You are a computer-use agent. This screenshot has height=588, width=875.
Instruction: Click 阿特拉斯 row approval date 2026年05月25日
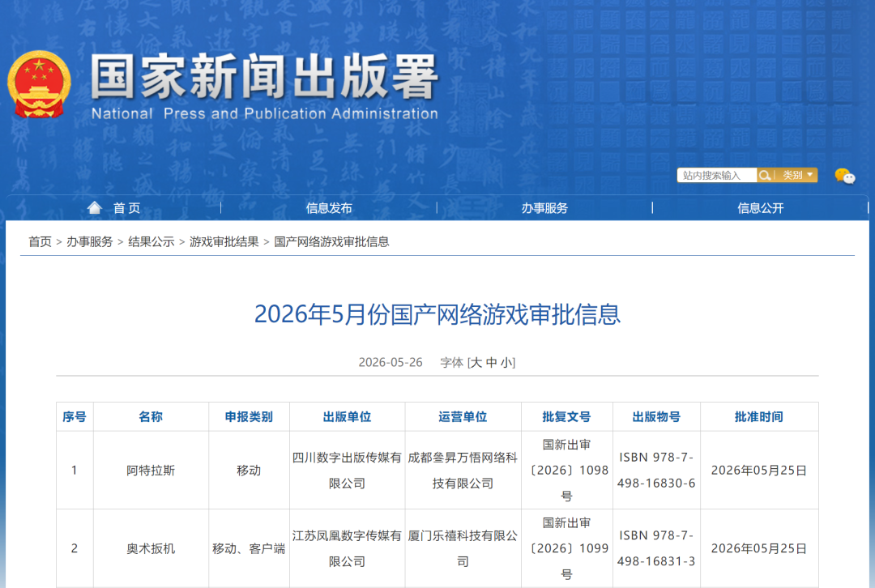[x=759, y=471]
